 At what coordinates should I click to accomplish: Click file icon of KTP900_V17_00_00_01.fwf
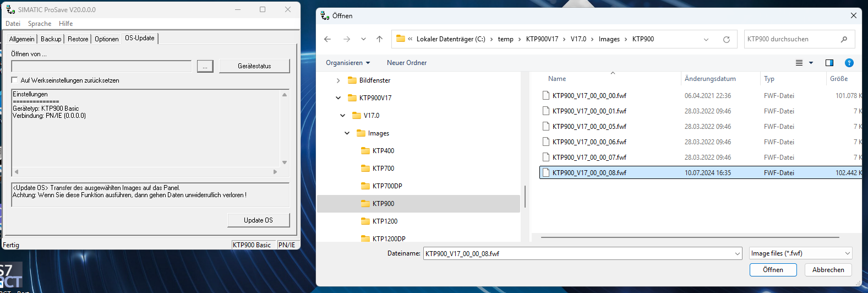546,111
